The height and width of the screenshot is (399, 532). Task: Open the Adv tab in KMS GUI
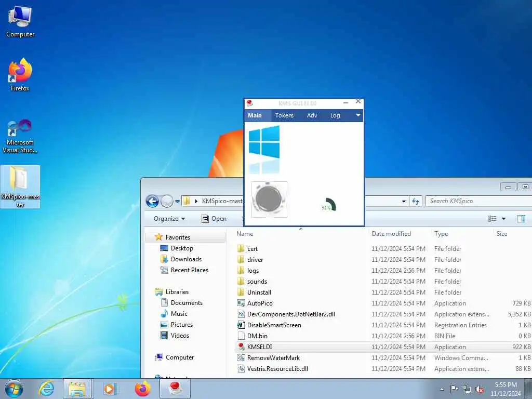(312, 115)
